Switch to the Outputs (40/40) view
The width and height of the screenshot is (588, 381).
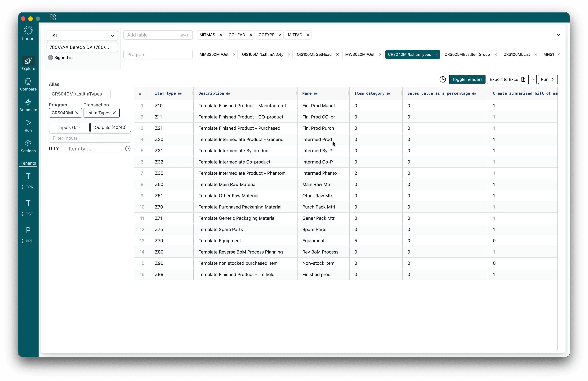tap(110, 127)
